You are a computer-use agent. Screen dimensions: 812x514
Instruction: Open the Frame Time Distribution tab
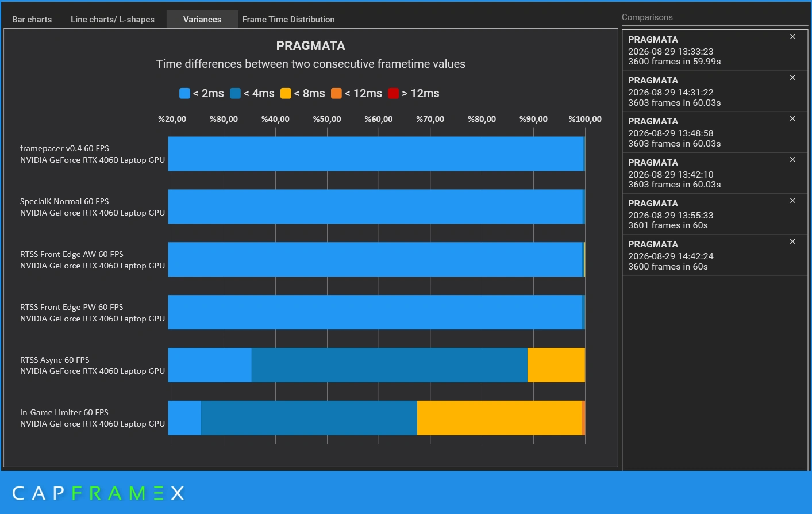tap(288, 20)
